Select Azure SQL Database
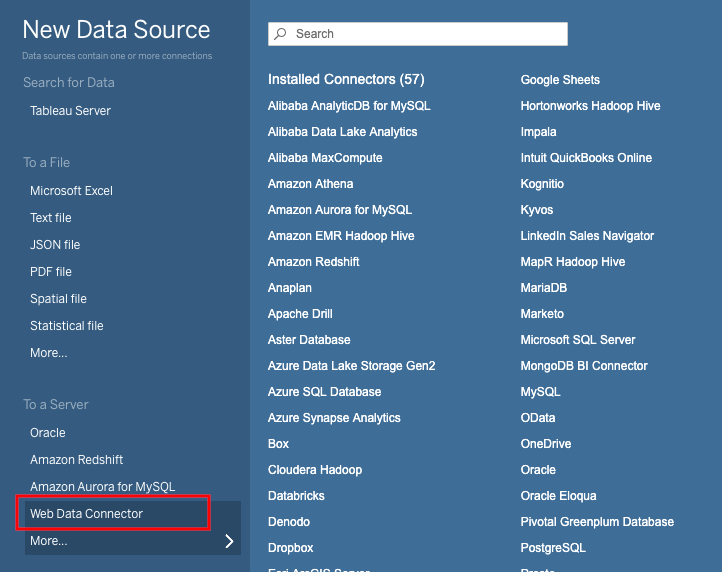The image size is (722, 572). click(x=325, y=392)
